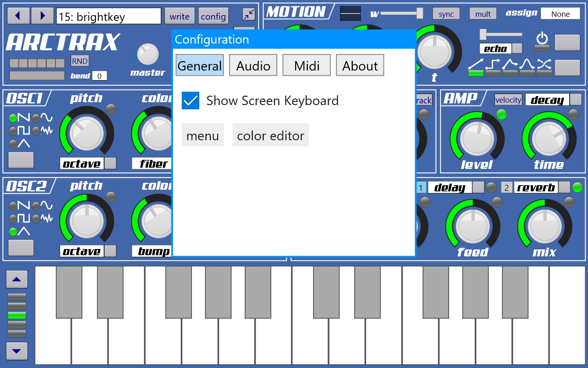Toggle the motion sync button
The width and height of the screenshot is (588, 368).
(x=446, y=14)
